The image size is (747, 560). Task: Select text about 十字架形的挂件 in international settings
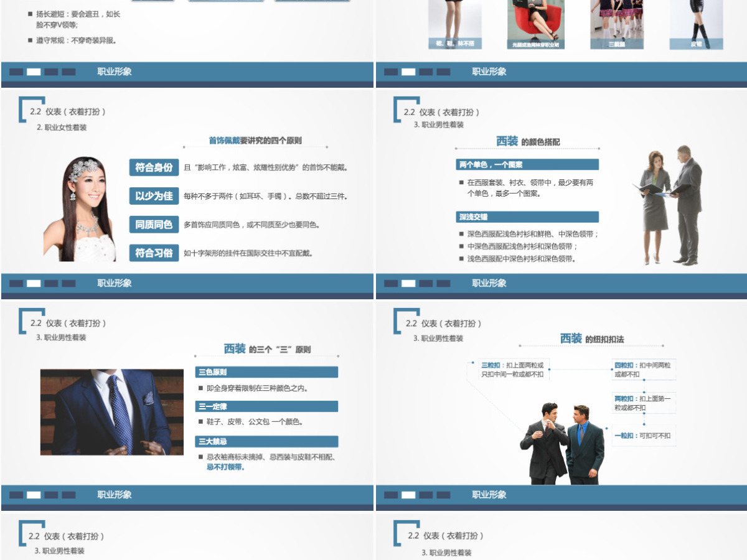[248, 253]
